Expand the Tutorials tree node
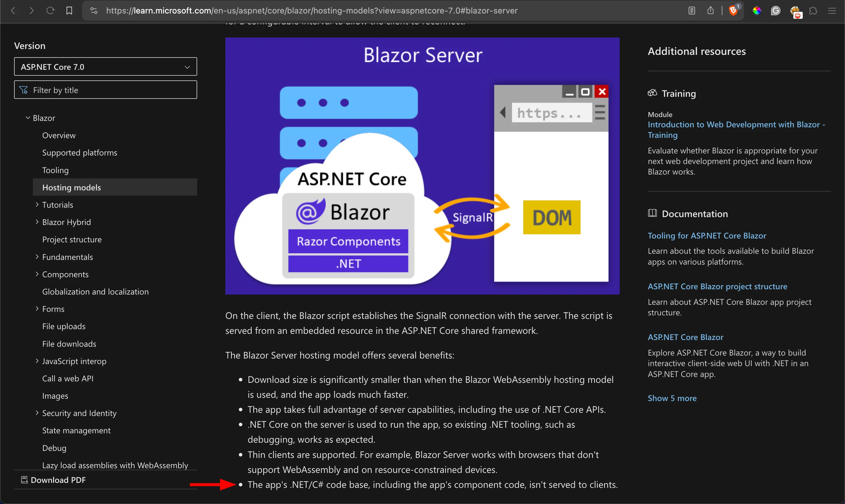Viewport: 845px width, 504px height. 37,204
